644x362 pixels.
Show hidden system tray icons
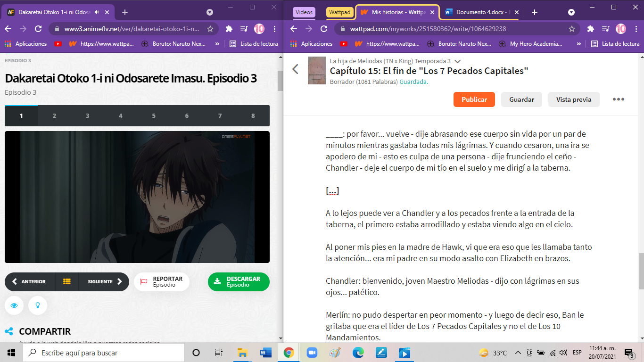(x=518, y=353)
